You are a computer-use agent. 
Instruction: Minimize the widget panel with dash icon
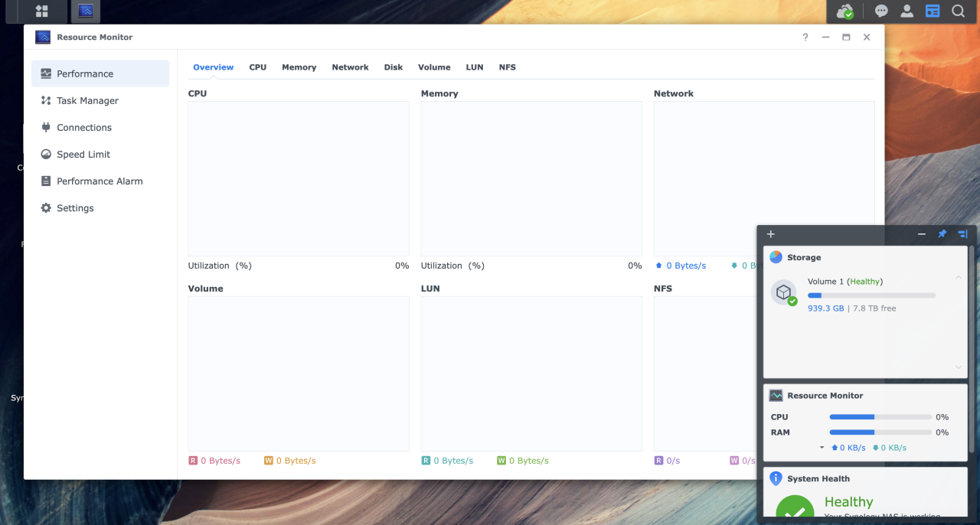coord(922,234)
